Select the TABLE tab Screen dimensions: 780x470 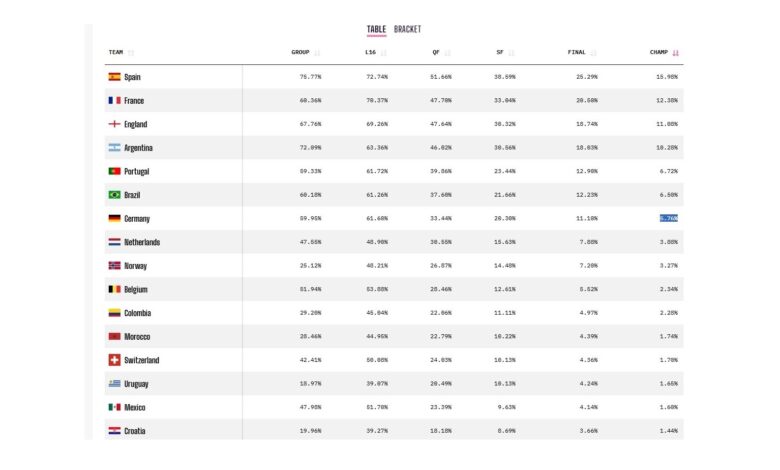click(376, 30)
